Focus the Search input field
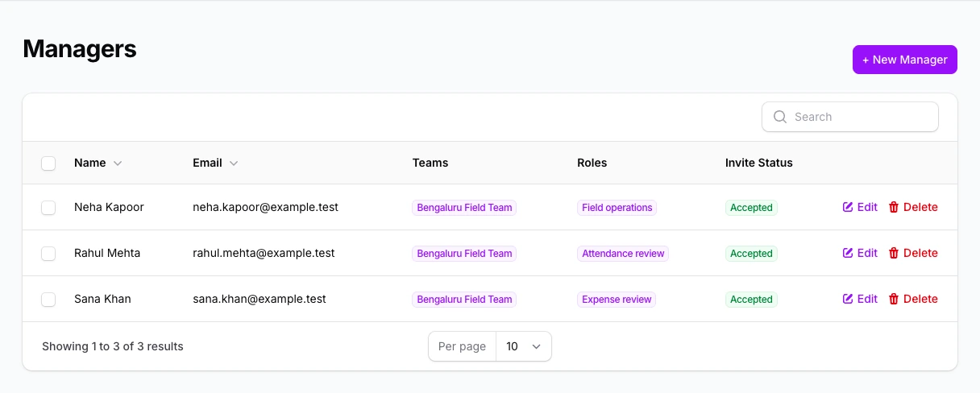Screen dimensions: 980x393 pyautogui.click(x=850, y=117)
